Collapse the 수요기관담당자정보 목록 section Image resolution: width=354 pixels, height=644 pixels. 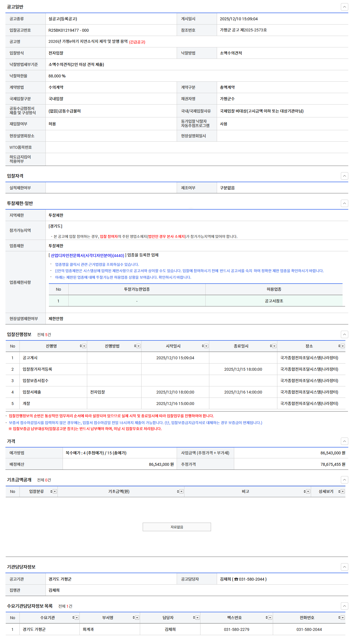click(344, 606)
